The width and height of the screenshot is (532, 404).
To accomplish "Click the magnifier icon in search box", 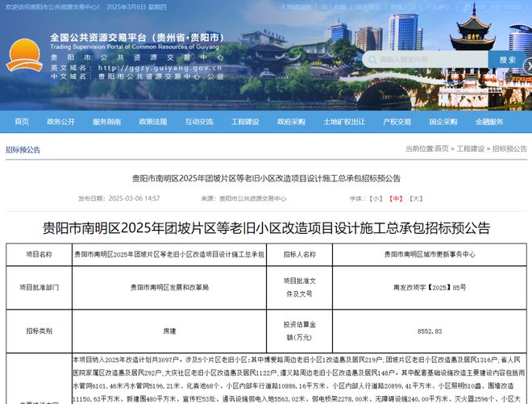I will point(372,60).
